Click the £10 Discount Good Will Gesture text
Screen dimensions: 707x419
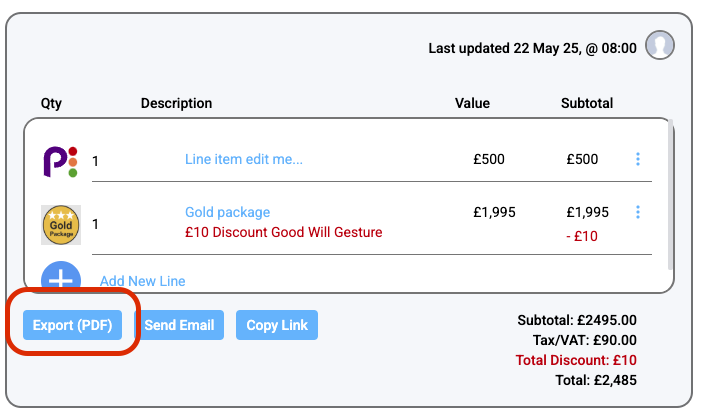click(x=284, y=232)
